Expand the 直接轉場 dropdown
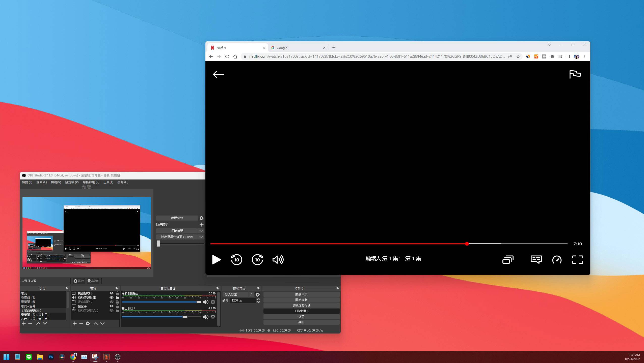This screenshot has width=644, height=363. [x=201, y=231]
